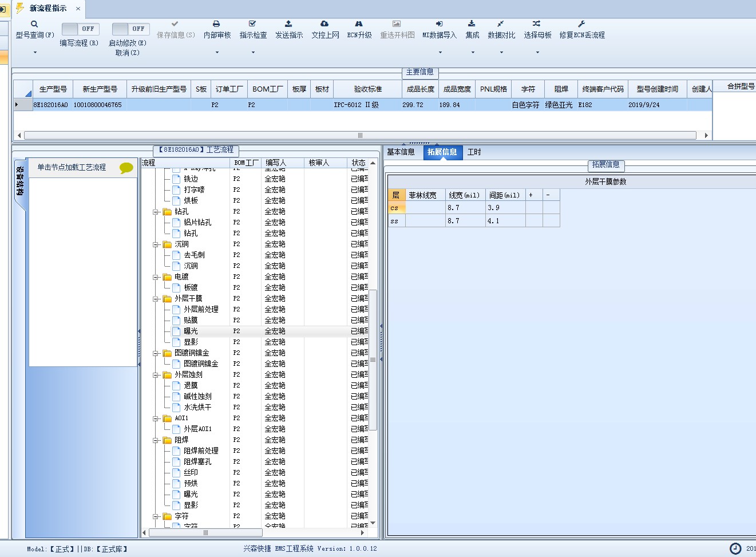The image size is (756, 557).
Task: Select the 碱性蚀刻 process row
Action: point(255,397)
